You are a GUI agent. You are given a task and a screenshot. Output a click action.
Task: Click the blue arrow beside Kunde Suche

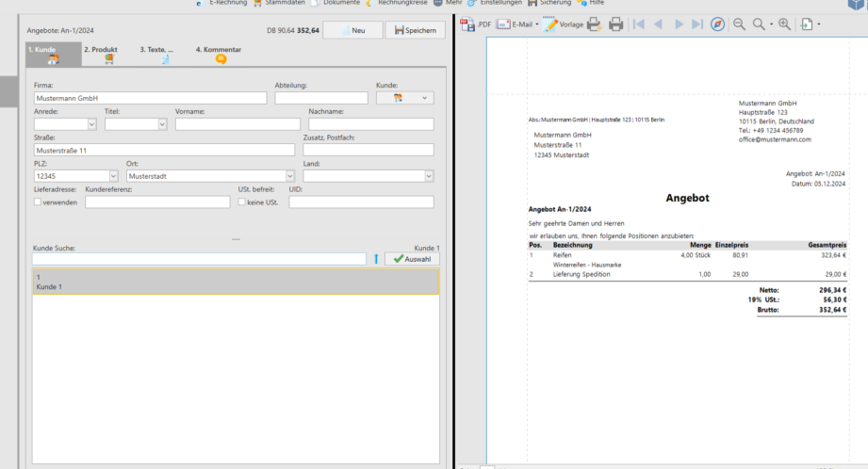(376, 259)
